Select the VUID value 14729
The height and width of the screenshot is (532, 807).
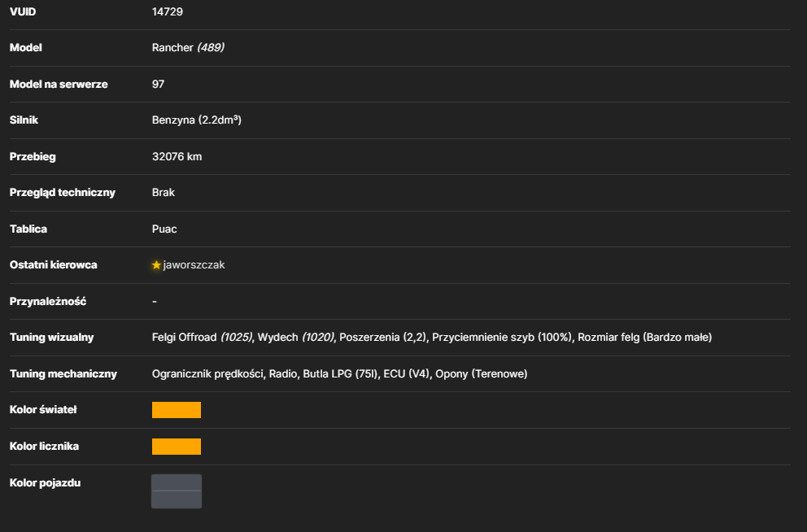(168, 12)
